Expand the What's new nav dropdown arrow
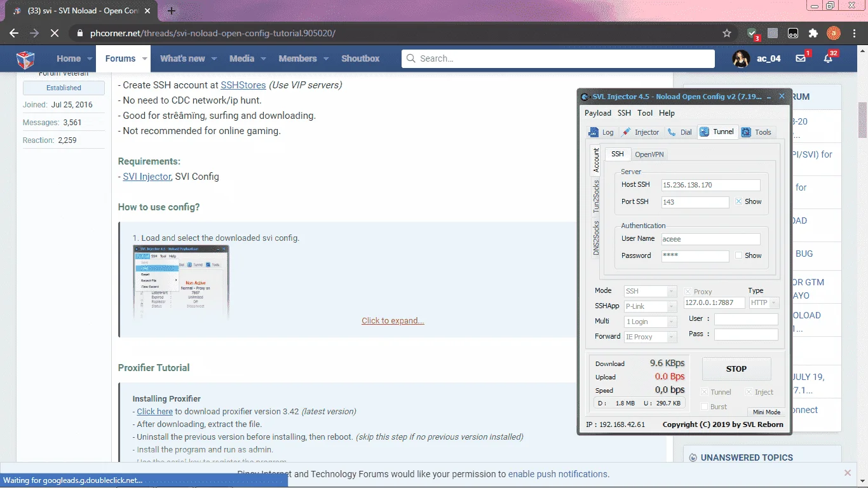This screenshot has width=868, height=488. tap(214, 58)
